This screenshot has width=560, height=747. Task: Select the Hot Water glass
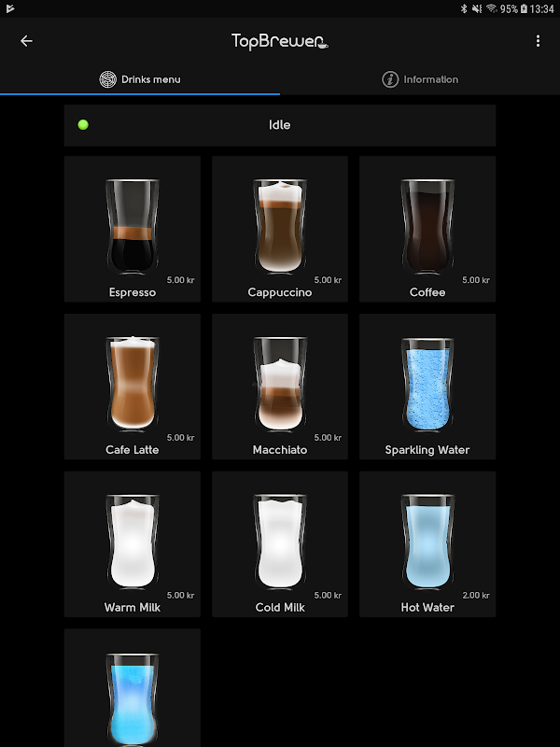(x=427, y=543)
